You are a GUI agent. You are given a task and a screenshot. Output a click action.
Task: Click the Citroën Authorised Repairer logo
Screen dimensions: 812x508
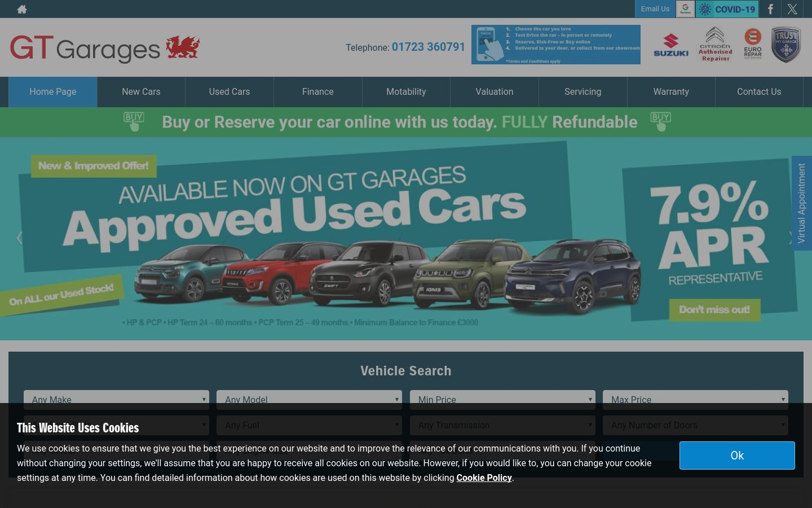(x=715, y=44)
